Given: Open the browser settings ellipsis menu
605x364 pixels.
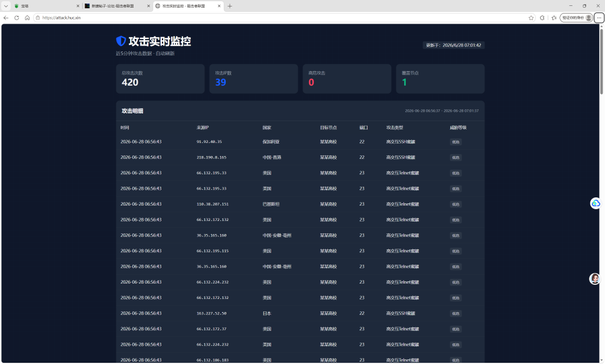Looking at the screenshot, I should (599, 18).
